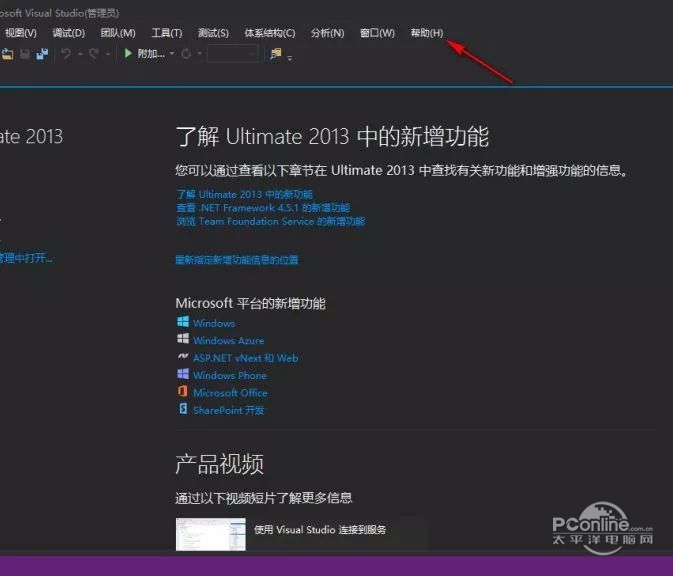This screenshot has height=576, width=673.
Task: Click the Save disk icon in toolbar
Action: [25, 54]
